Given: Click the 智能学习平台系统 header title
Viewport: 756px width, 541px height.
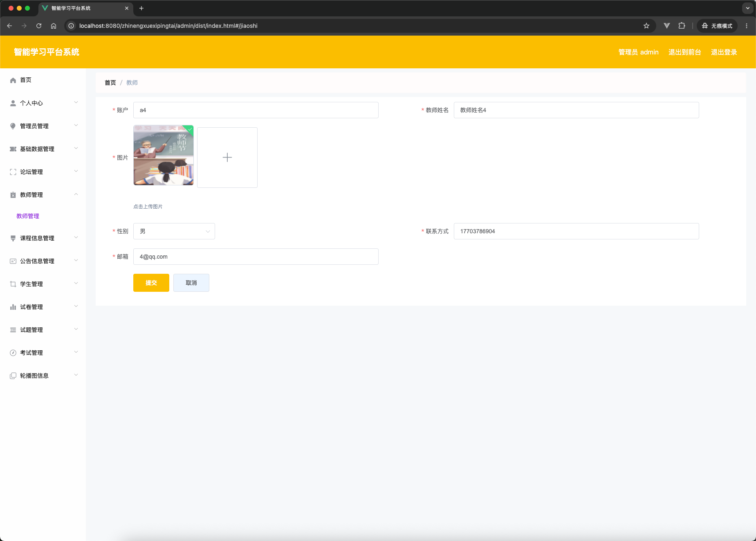Looking at the screenshot, I should (47, 52).
